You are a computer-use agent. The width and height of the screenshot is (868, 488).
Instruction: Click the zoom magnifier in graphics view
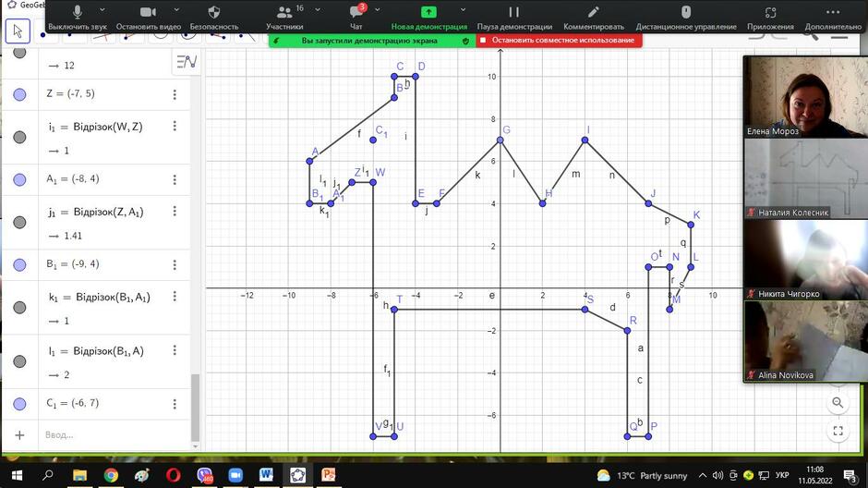coord(838,403)
